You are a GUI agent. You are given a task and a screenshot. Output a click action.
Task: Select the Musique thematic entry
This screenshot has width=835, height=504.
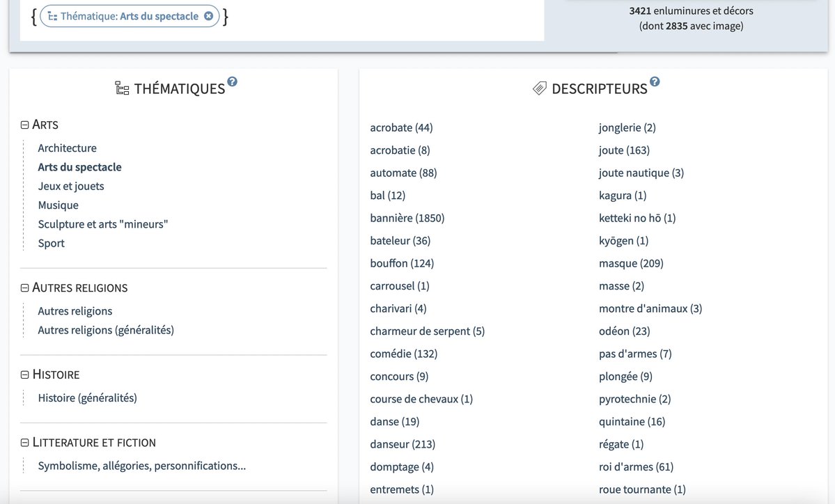(x=58, y=205)
